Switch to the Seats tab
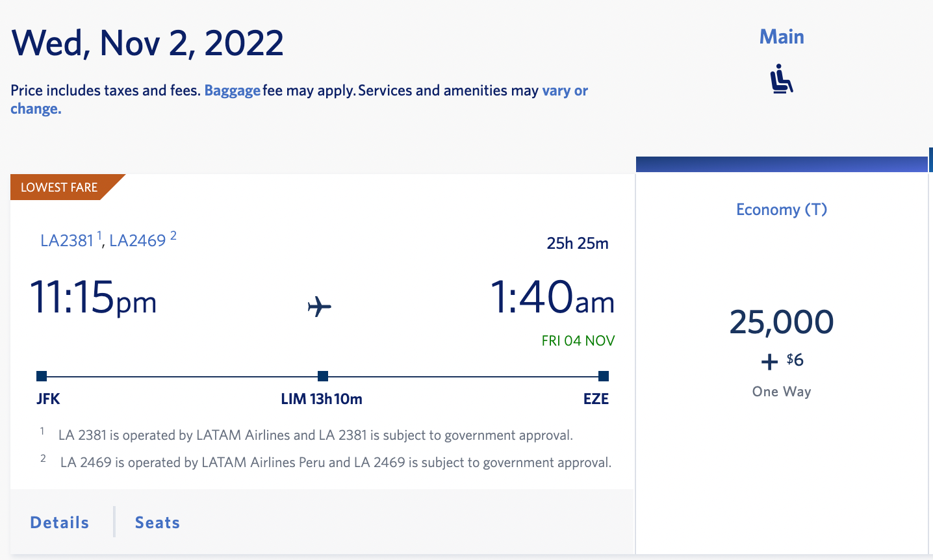This screenshot has width=933, height=560. click(x=157, y=522)
